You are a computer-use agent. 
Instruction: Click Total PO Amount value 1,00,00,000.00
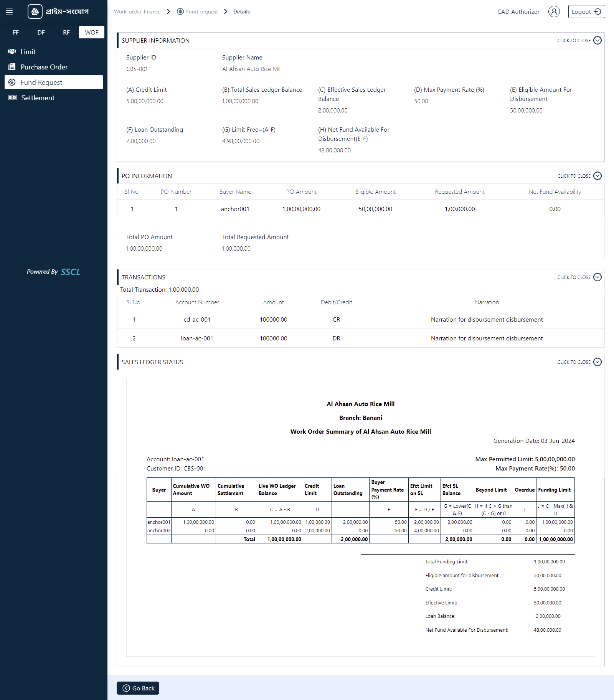144,249
